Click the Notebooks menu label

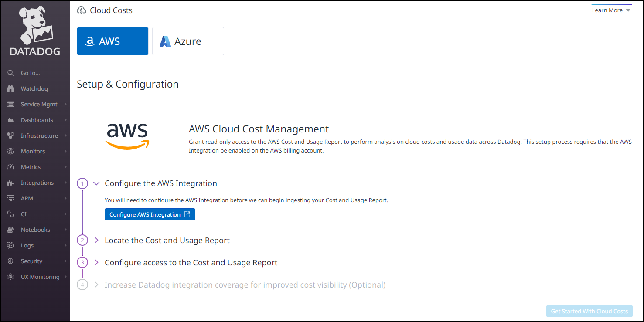35,230
